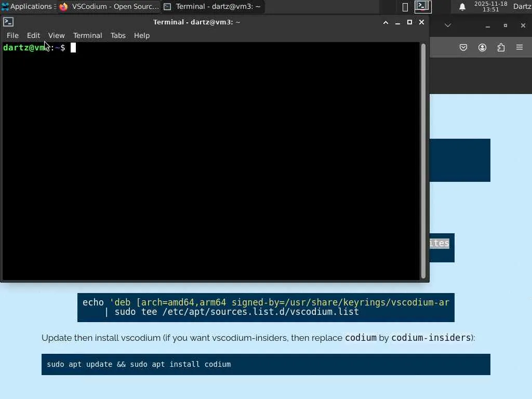Open Firefox extensions puzzle icon
532x399 pixels.
tap(501, 47)
